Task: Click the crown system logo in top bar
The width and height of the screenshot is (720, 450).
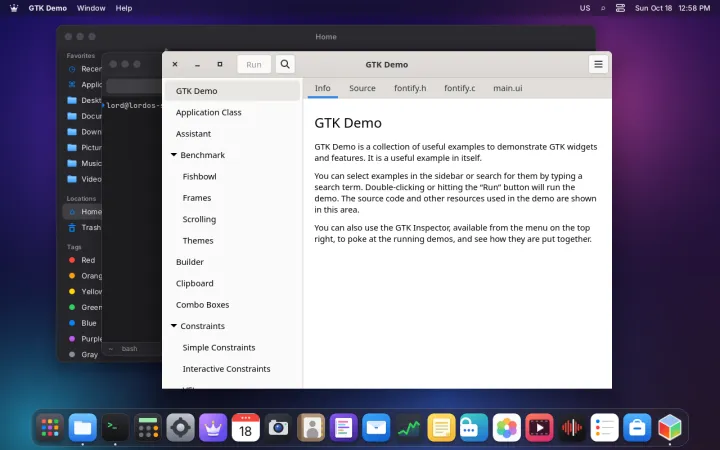Action: coord(14,8)
